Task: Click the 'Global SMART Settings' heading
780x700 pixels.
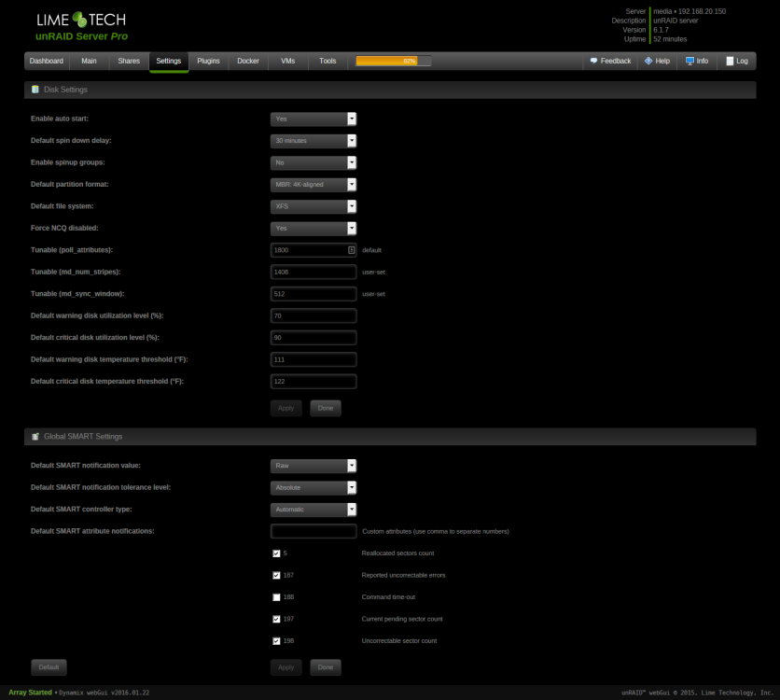Action: click(83, 436)
